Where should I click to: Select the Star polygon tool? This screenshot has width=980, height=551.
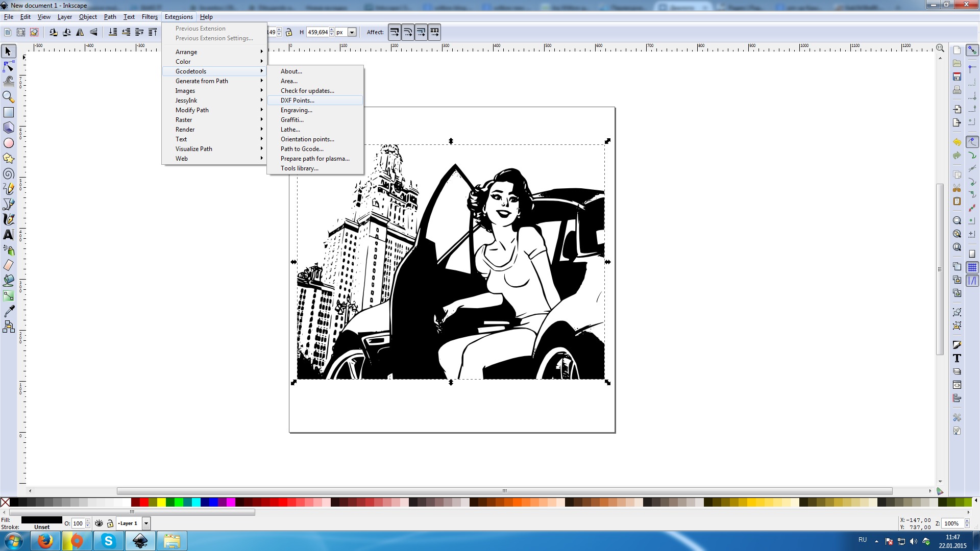tap(9, 158)
